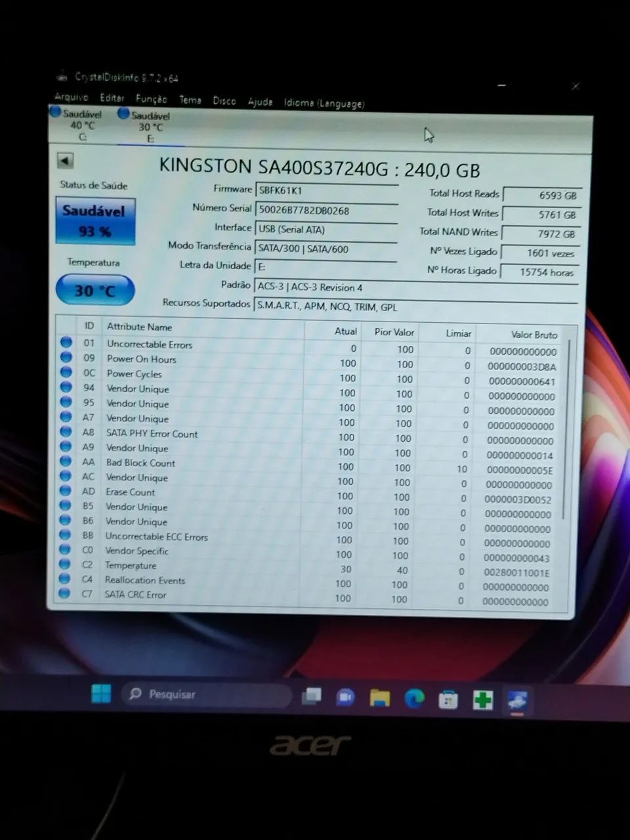The height and width of the screenshot is (840, 630).
Task: Open the Editar menu
Action: point(112,98)
